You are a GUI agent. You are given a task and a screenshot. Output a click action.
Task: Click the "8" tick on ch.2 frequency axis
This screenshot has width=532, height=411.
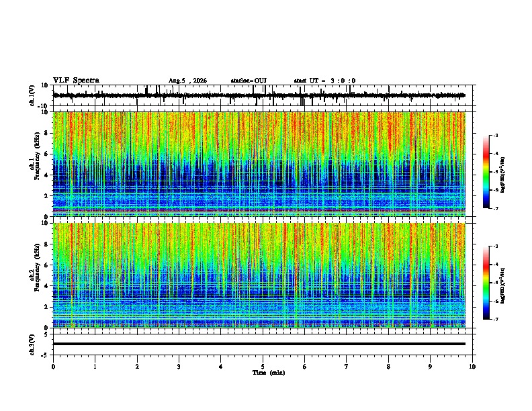tap(46, 244)
